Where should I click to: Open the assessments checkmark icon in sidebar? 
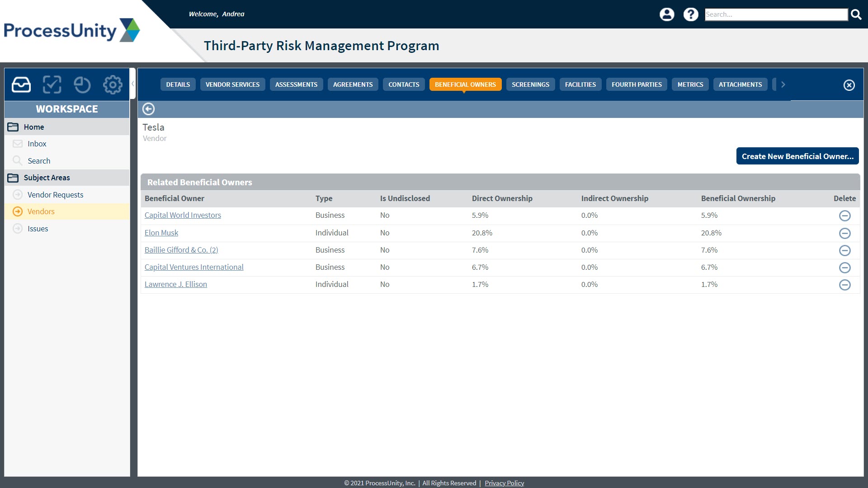(x=52, y=84)
